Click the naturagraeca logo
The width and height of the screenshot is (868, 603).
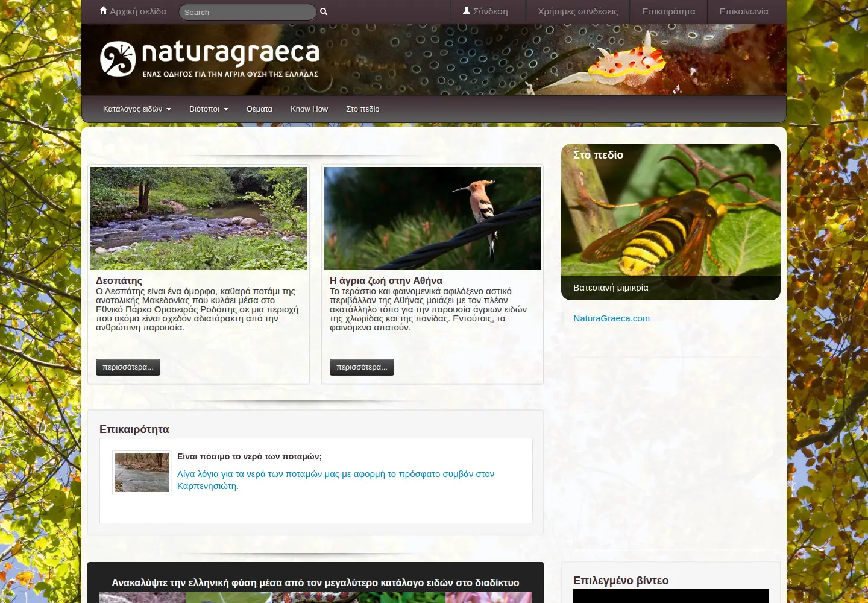(210, 59)
